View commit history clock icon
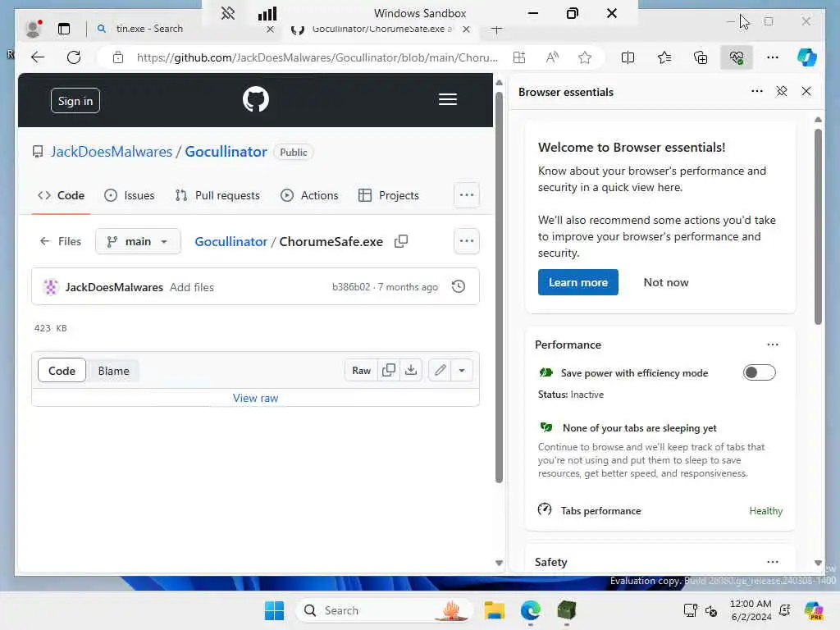This screenshot has width=840, height=630. coord(459,286)
